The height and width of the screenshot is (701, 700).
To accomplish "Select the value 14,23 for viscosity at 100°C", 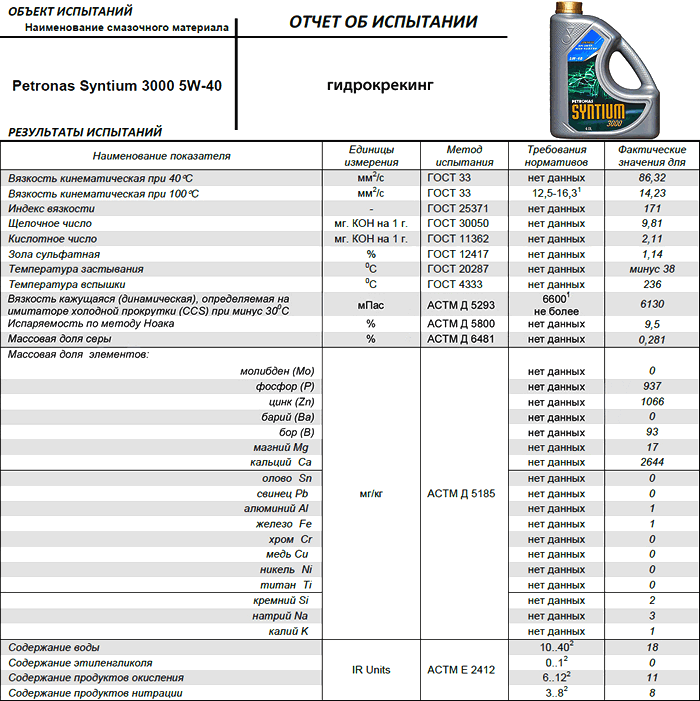I will 652,193.
